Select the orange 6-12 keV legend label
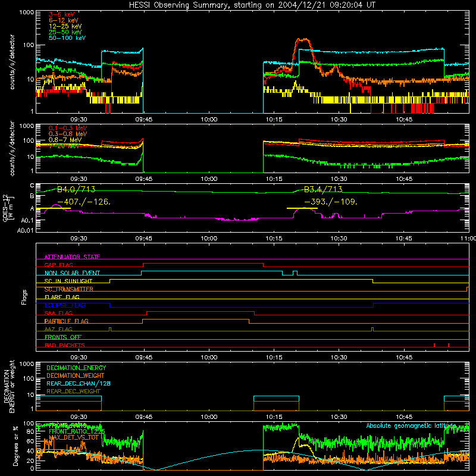 (64, 20)
